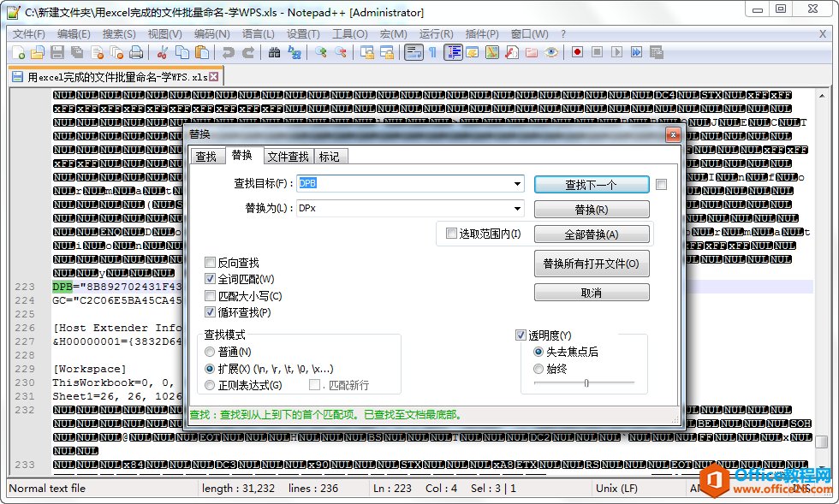Click the Print toolbar icon
The width and height of the screenshot is (839, 504).
point(136,52)
